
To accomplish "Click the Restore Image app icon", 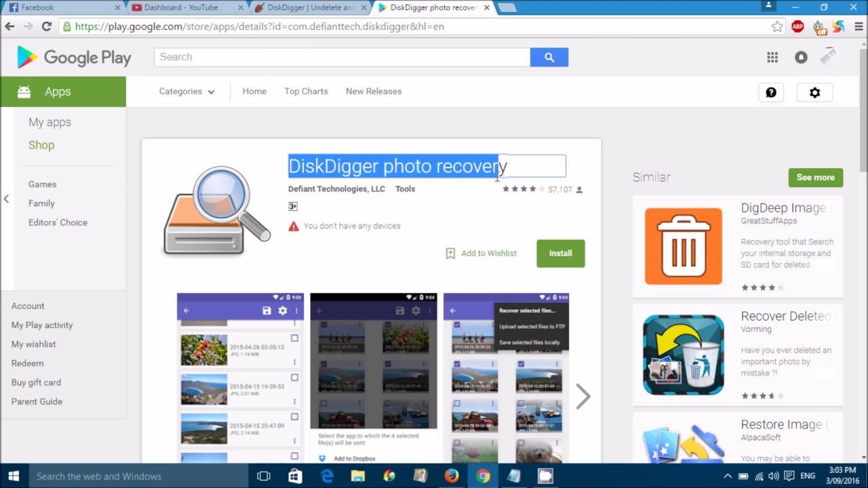I will point(684,443).
